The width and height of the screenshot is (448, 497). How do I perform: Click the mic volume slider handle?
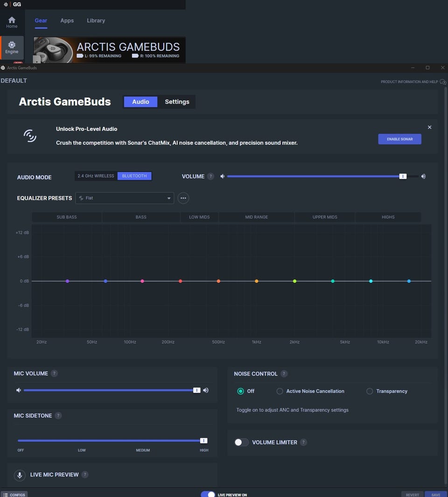tap(196, 390)
